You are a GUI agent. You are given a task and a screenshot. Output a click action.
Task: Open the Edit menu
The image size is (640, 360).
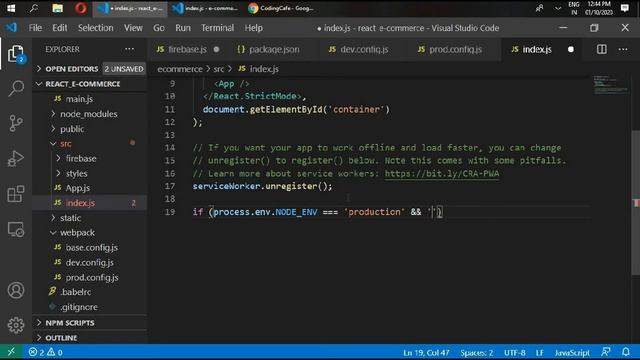tap(60, 28)
